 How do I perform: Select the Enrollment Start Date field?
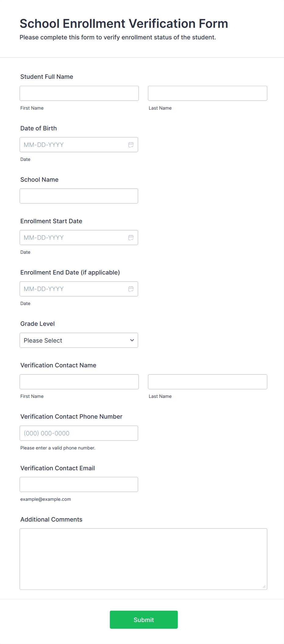[x=79, y=238]
